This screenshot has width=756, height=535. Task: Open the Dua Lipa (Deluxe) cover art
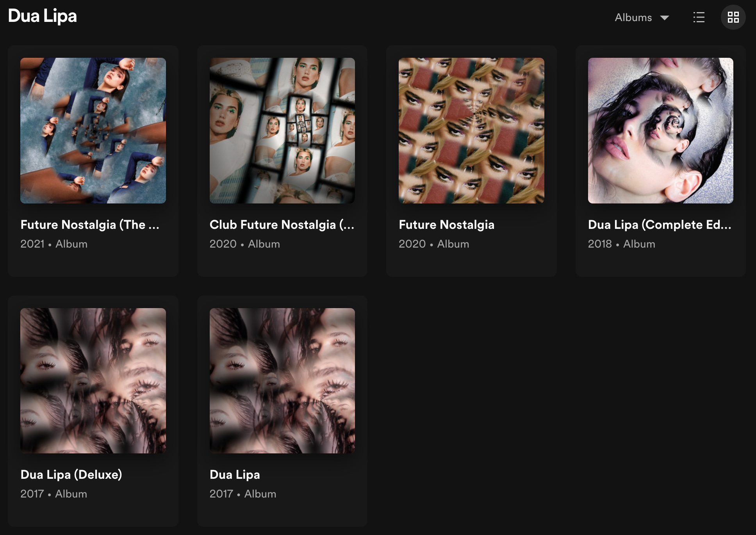point(93,380)
